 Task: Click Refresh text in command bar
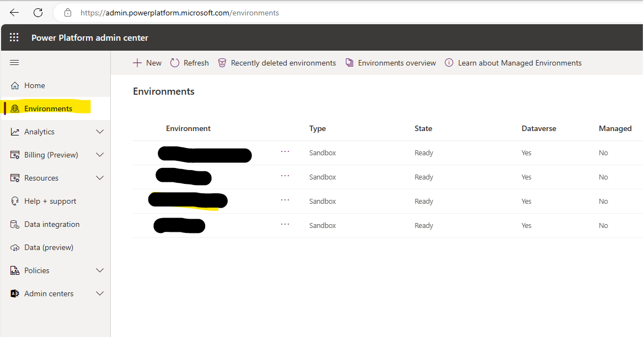196,63
